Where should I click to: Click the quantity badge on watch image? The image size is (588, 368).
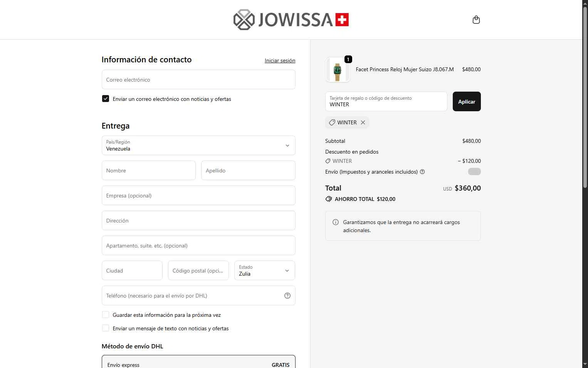point(348,59)
